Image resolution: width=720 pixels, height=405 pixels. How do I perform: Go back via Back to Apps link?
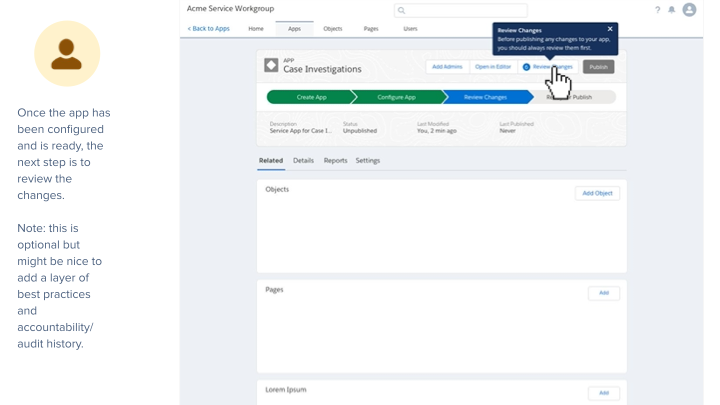(209, 29)
